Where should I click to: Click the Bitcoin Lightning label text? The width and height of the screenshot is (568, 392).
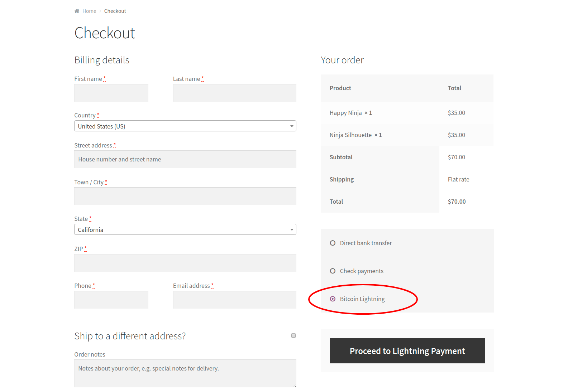tap(362, 299)
